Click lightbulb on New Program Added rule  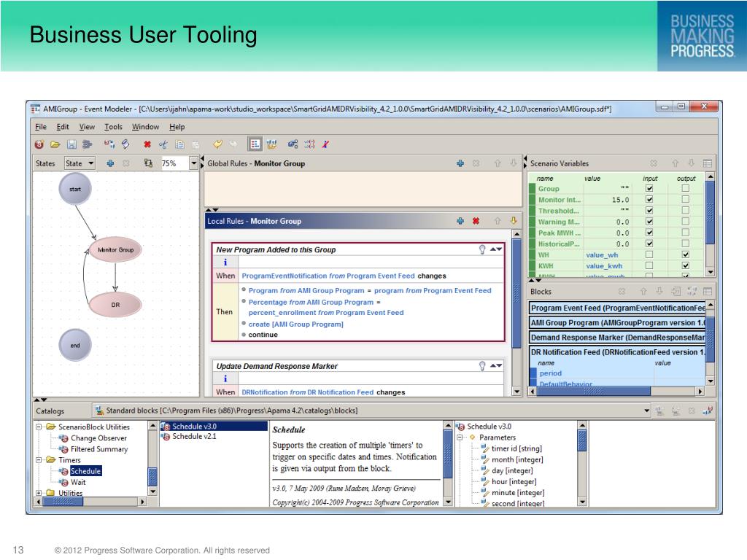482,249
